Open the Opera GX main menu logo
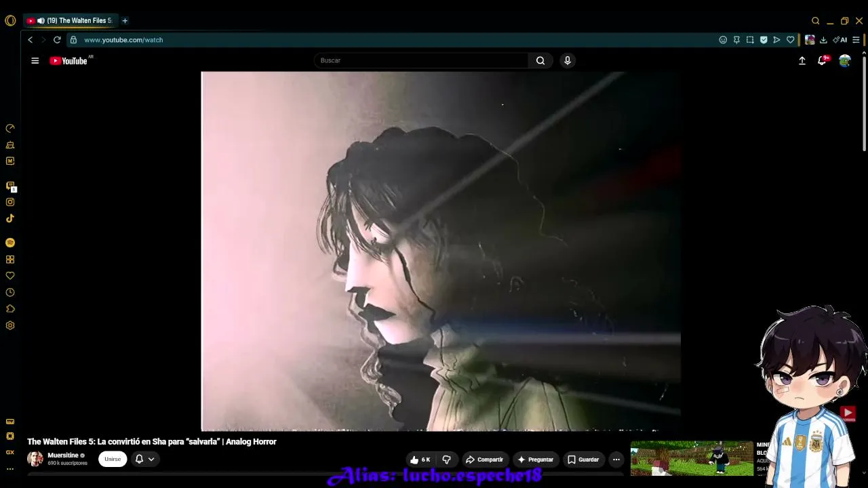Image resolution: width=868 pixels, height=488 pixels. click(x=10, y=20)
